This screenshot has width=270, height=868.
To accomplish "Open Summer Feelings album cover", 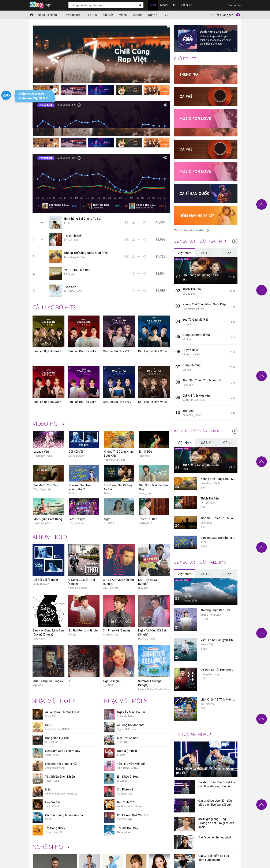I will coord(154,661).
